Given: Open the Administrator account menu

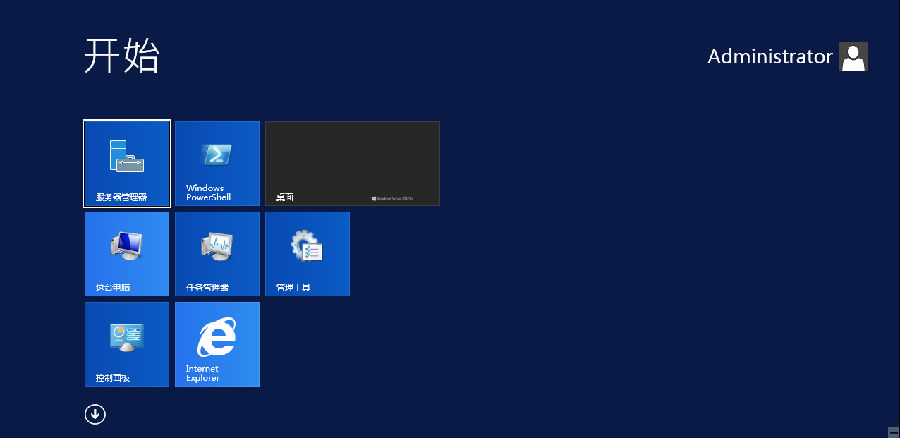Looking at the screenshot, I should tap(788, 56).
